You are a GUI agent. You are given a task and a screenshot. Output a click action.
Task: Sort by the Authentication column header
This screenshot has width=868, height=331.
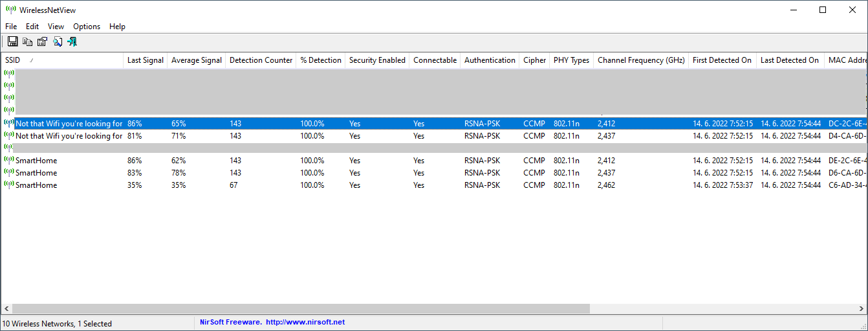pyautogui.click(x=490, y=60)
